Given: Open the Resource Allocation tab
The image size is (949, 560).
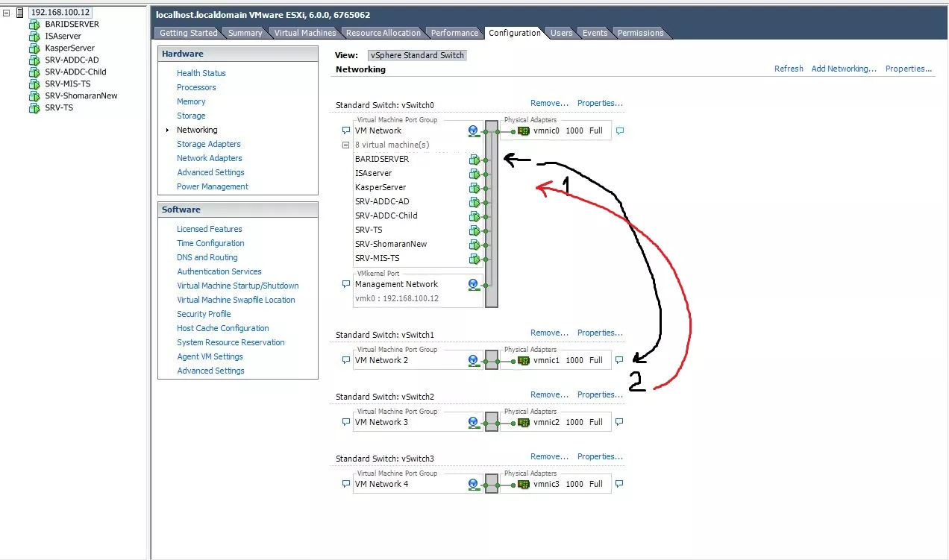Looking at the screenshot, I should (x=383, y=33).
